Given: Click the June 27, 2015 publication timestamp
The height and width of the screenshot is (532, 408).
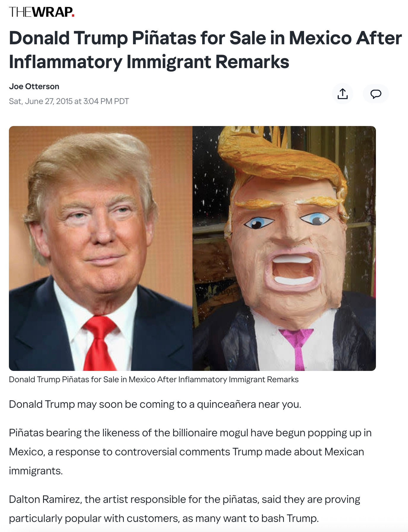Looking at the screenshot, I should (69, 101).
